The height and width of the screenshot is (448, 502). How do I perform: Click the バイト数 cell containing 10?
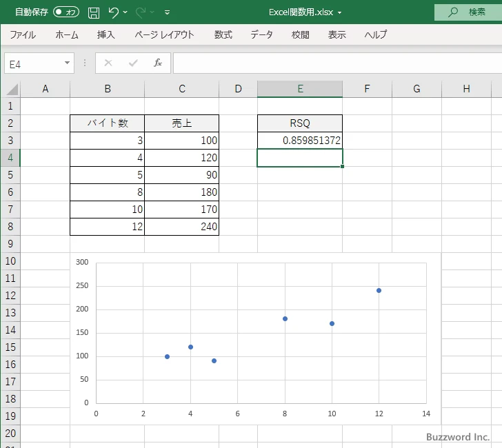[108, 210]
